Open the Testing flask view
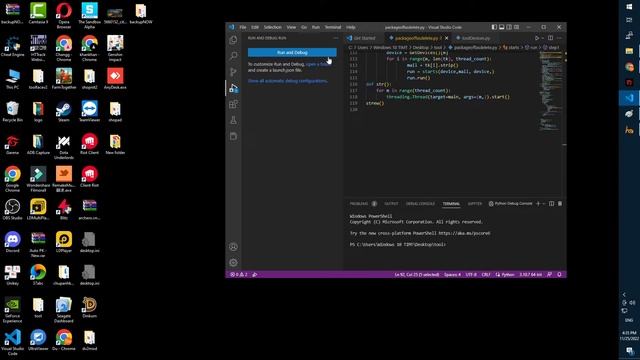The height and width of the screenshot is (360, 640). click(233, 120)
